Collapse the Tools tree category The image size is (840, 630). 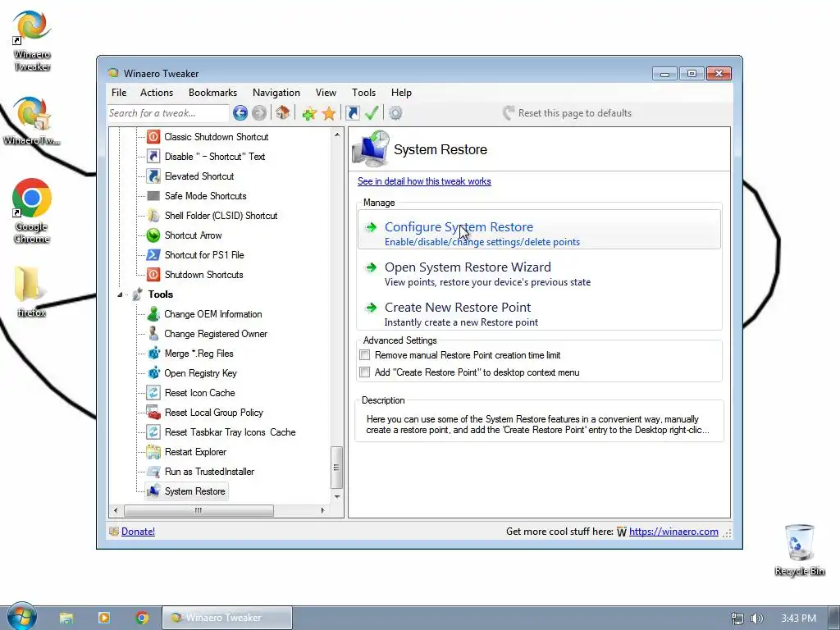(x=120, y=294)
